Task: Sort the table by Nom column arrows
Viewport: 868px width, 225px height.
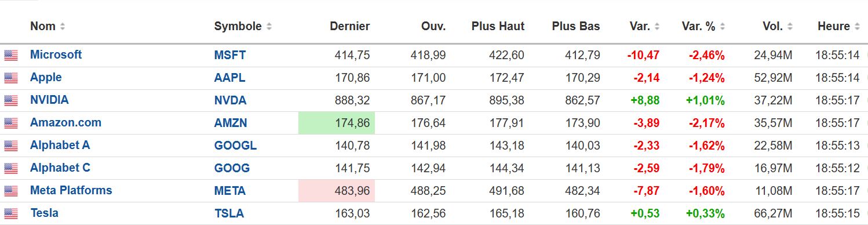Action: 63,27
